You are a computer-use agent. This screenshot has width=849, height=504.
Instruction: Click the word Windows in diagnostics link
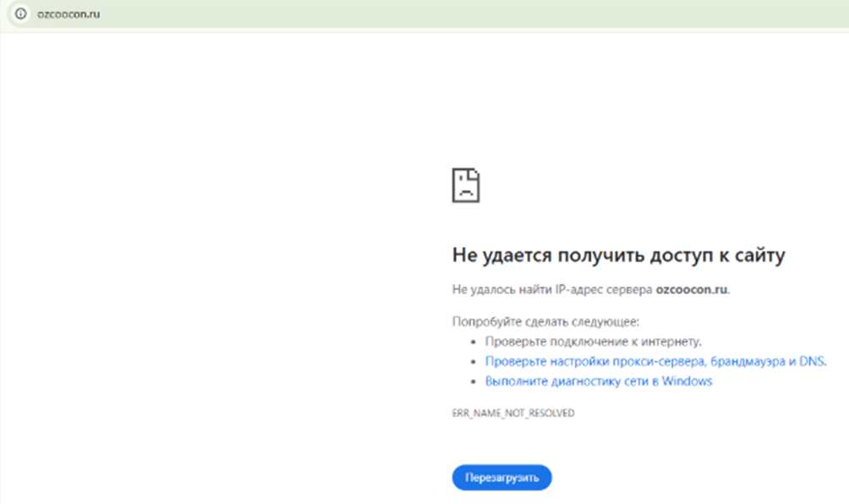pyautogui.click(x=687, y=381)
